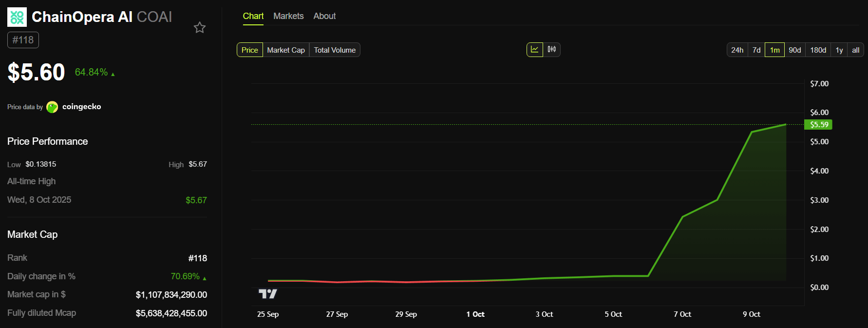Click the chart line peak near 9 Oct
This screenshot has height=328, width=868.
point(753,132)
